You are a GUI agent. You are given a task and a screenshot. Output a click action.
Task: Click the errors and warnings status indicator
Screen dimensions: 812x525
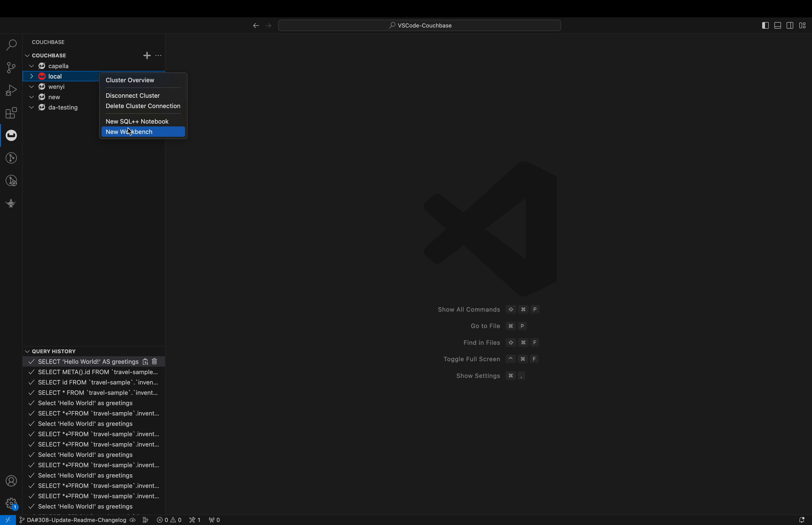coord(169,520)
